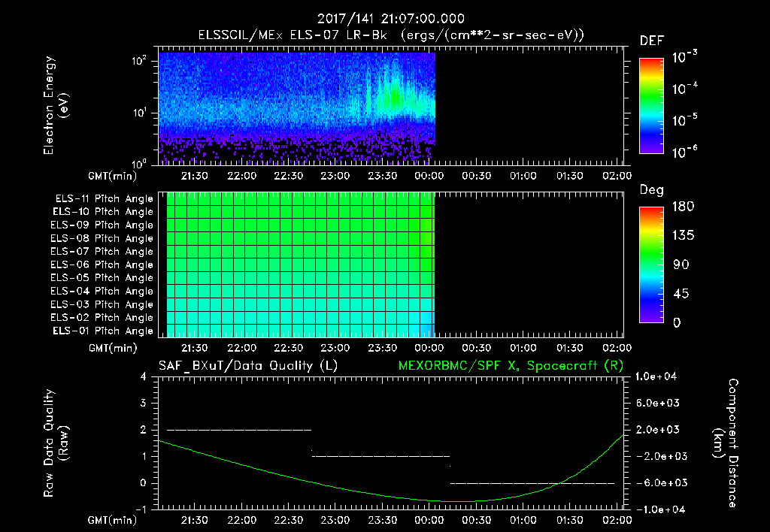The height and width of the screenshot is (532, 770).
Task: Click the 00:00 tick label under pitch angle plot
Action: click(x=429, y=348)
